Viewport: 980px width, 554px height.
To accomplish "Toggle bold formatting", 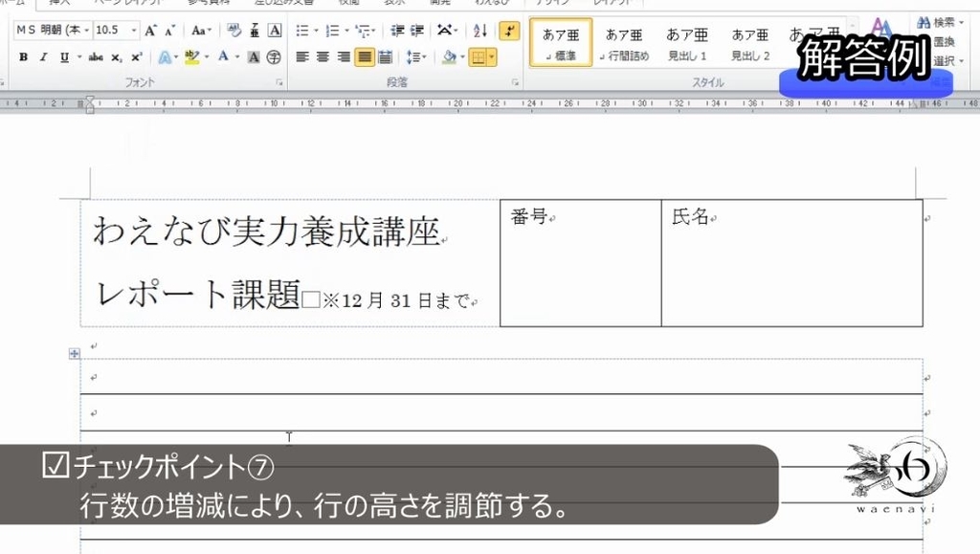I will pos(24,55).
